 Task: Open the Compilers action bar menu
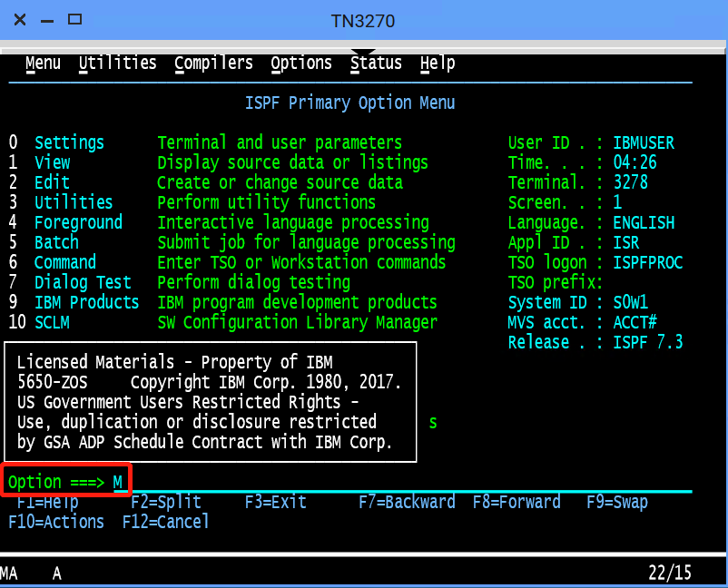213,63
